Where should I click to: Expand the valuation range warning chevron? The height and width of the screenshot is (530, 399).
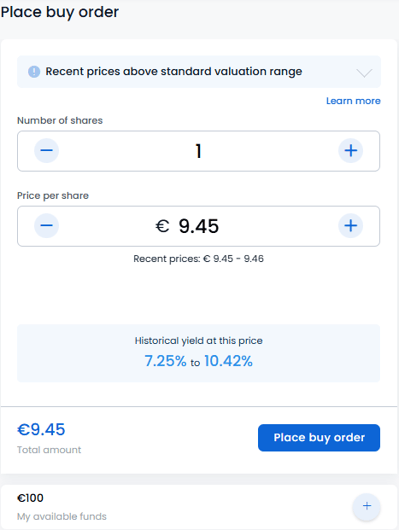tap(364, 73)
